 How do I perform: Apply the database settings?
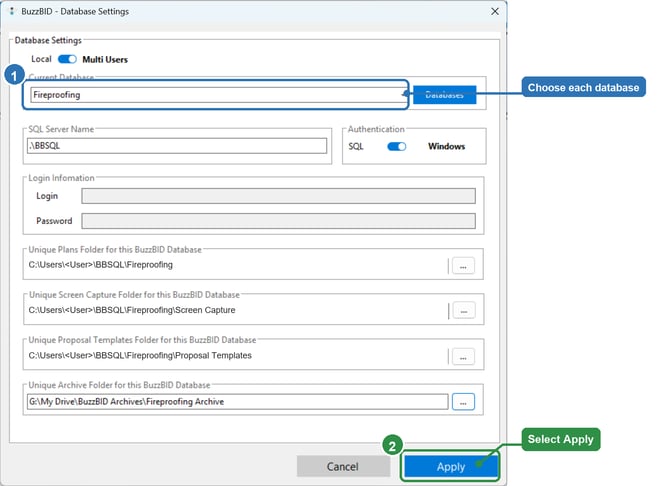click(x=451, y=466)
